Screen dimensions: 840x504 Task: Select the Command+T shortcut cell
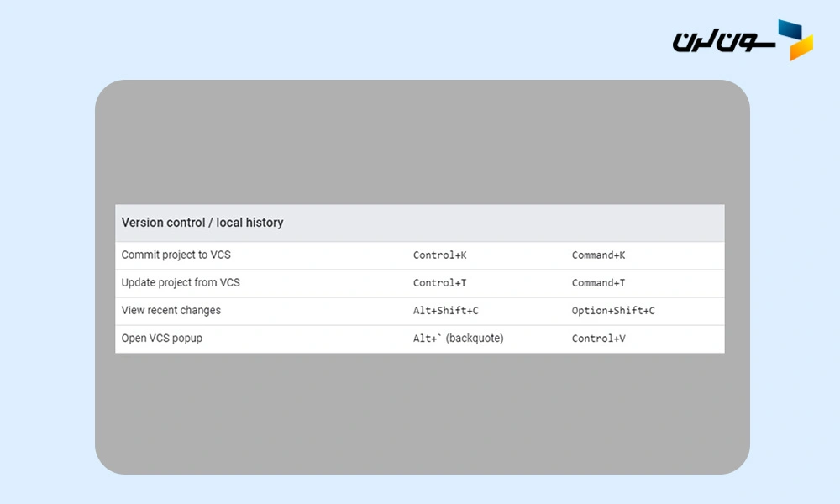point(598,283)
